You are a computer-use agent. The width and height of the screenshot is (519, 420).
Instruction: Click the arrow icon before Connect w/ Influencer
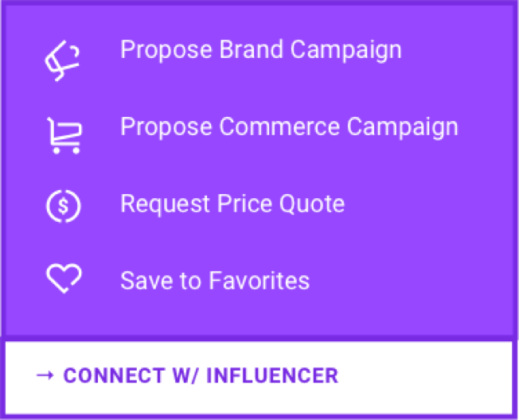pos(45,375)
